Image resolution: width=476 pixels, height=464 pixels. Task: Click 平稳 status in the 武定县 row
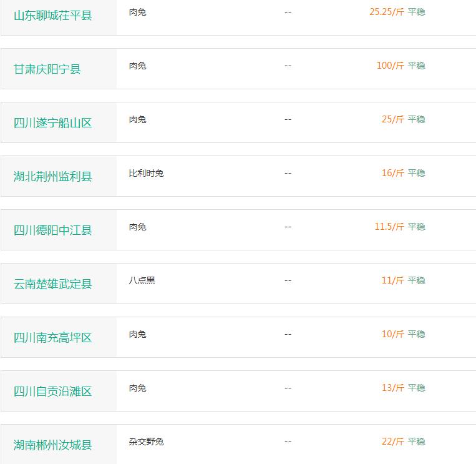point(417,280)
